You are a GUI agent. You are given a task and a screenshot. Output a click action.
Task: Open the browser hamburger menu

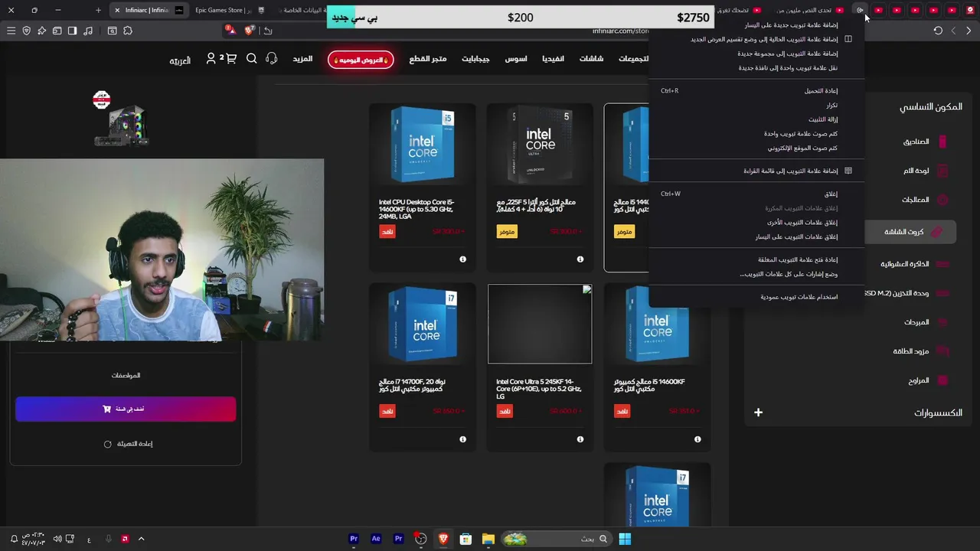[11, 31]
